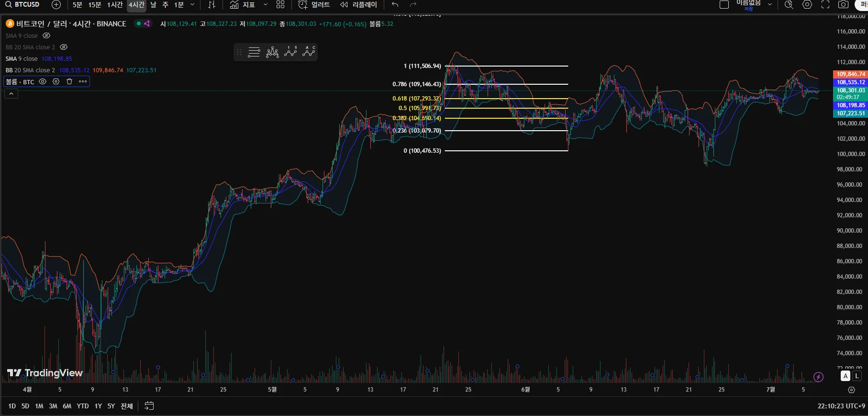The image size is (868, 416).
Task: Redo the last chart action
Action: [x=413, y=5]
